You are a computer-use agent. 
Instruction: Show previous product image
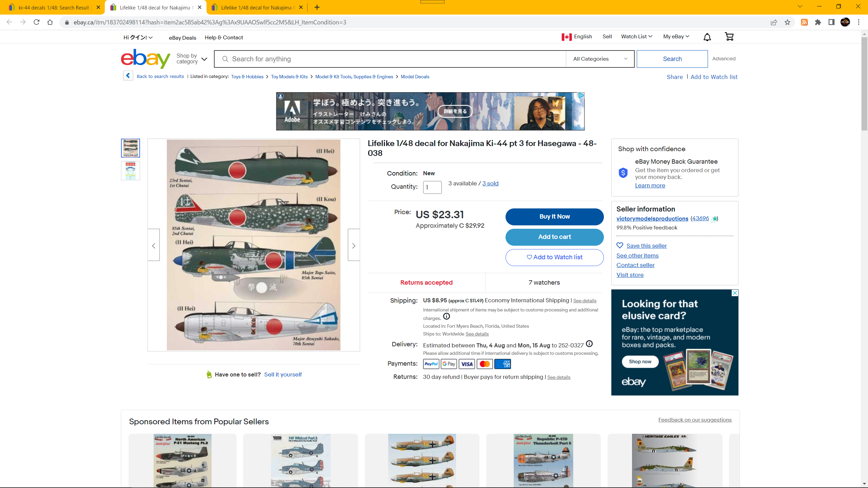154,245
